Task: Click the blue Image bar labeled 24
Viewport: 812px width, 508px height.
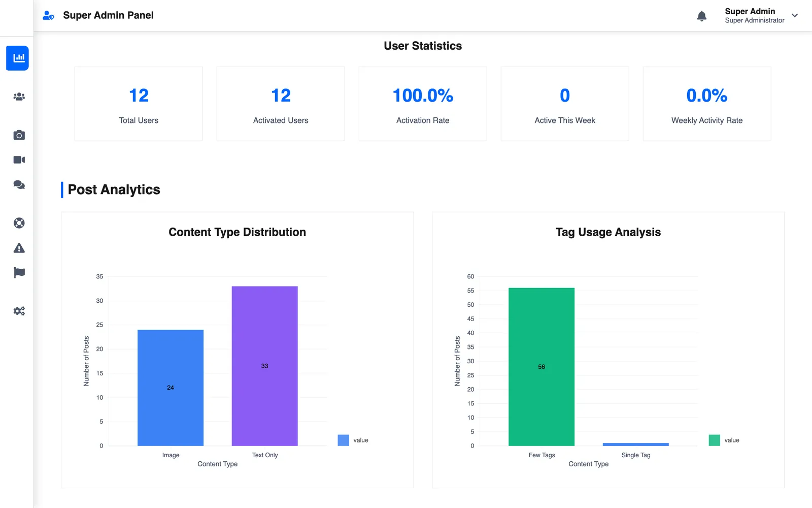Action: tap(171, 388)
